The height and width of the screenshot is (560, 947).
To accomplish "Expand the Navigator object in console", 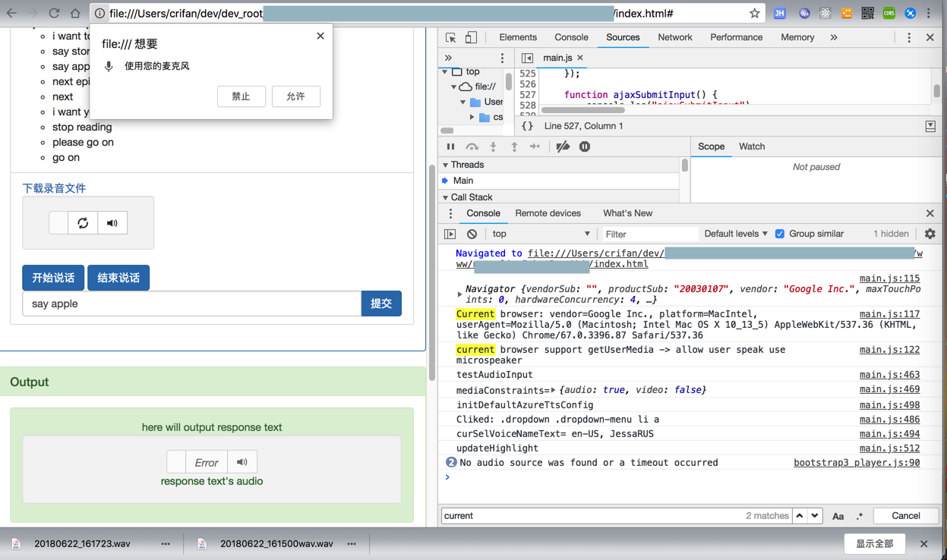I will [x=459, y=294].
